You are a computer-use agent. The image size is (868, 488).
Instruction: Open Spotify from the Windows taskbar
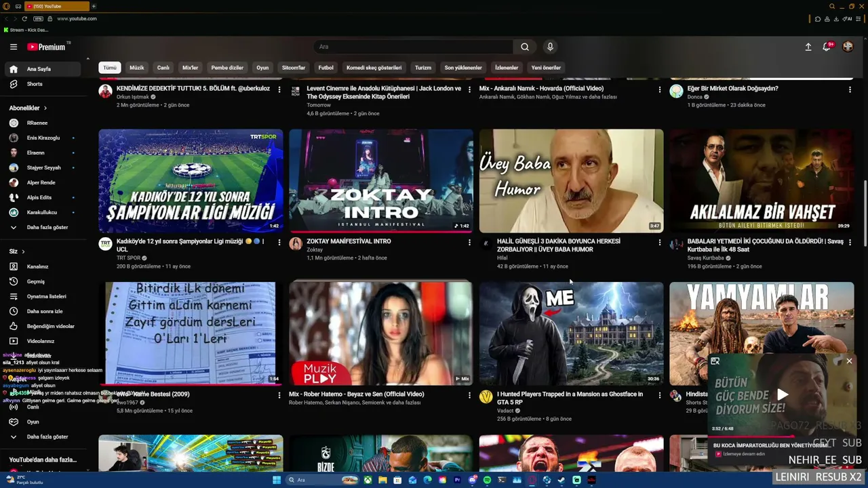click(487, 480)
